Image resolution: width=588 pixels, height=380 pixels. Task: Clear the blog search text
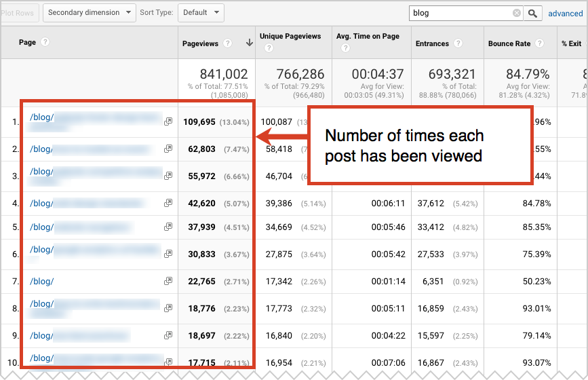coord(517,13)
